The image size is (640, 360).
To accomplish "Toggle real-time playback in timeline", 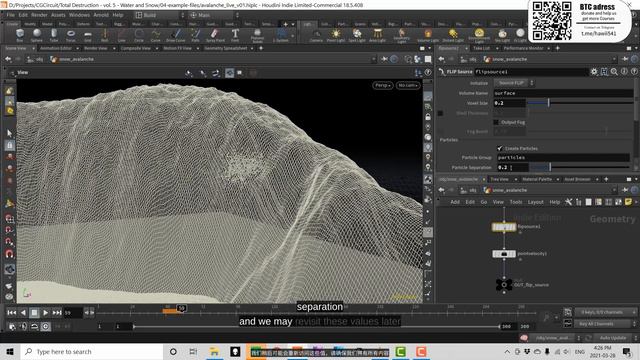I will click(45, 327).
